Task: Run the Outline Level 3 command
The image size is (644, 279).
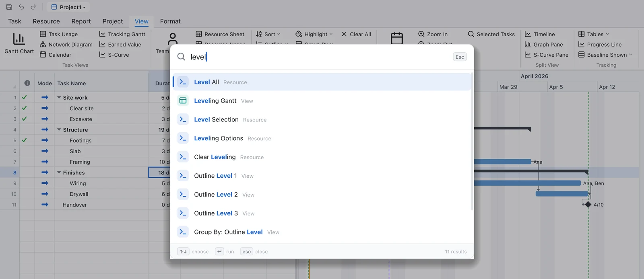Action: pos(322,213)
